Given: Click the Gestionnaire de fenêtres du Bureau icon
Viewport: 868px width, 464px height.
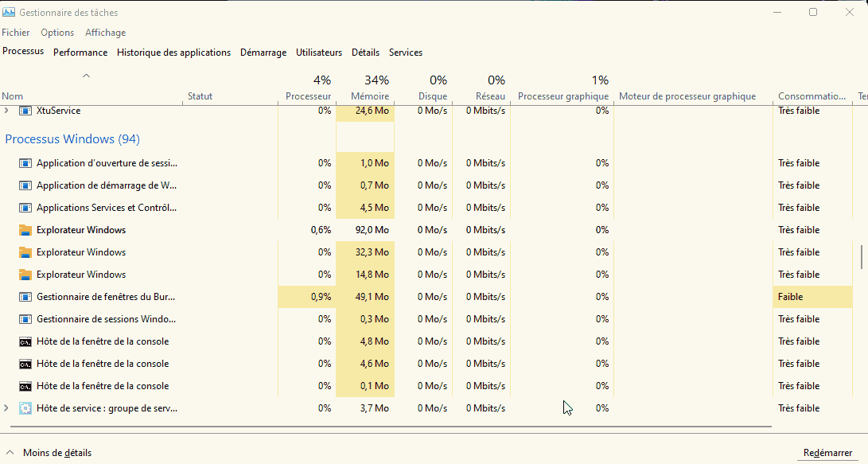Looking at the screenshot, I should (x=24, y=296).
